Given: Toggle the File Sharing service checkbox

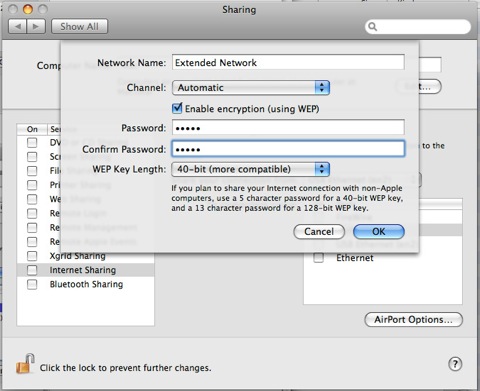Looking at the screenshot, I should (x=32, y=171).
